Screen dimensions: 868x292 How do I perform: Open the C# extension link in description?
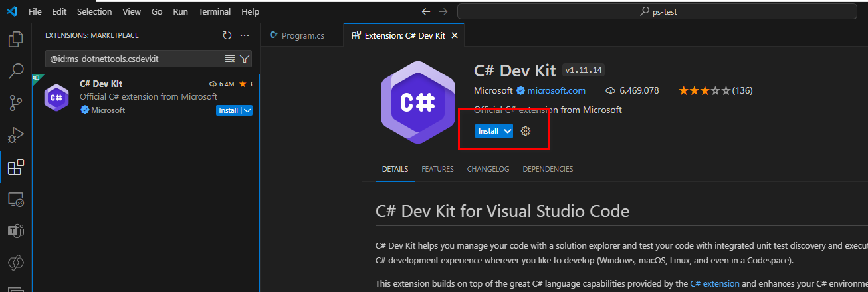714,283
